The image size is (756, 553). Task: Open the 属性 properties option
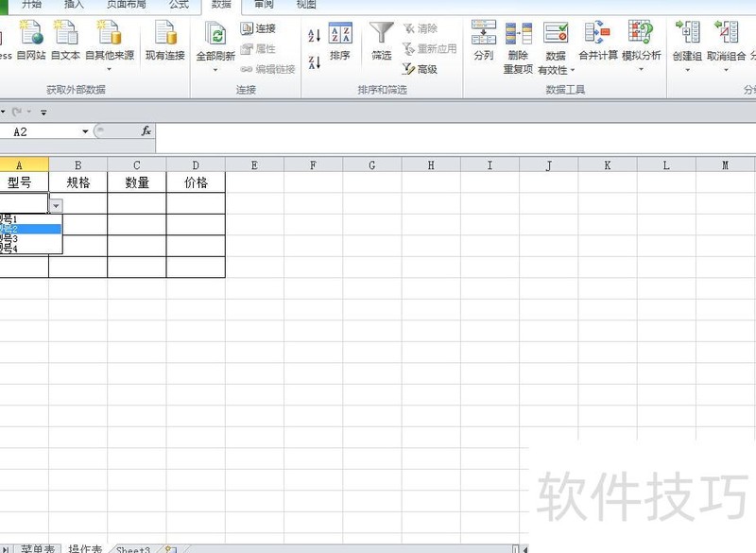point(258,49)
